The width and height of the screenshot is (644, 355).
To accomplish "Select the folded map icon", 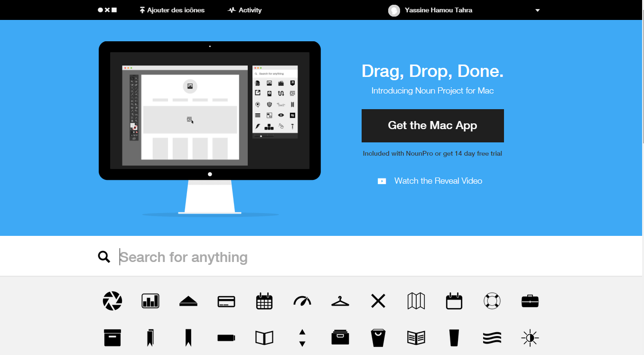I will pos(416,301).
